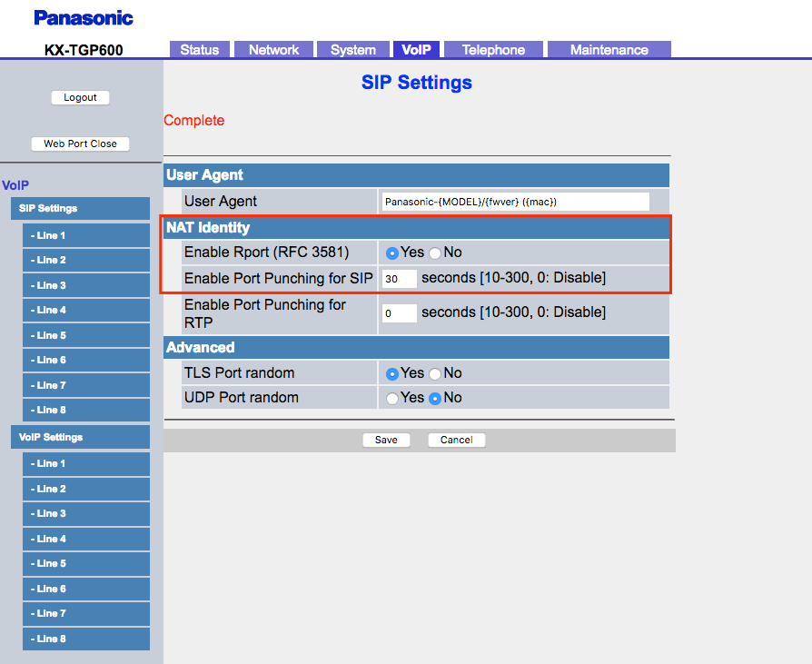The image size is (812, 664).
Task: Open SIP Settings Line 2
Action: [86, 260]
